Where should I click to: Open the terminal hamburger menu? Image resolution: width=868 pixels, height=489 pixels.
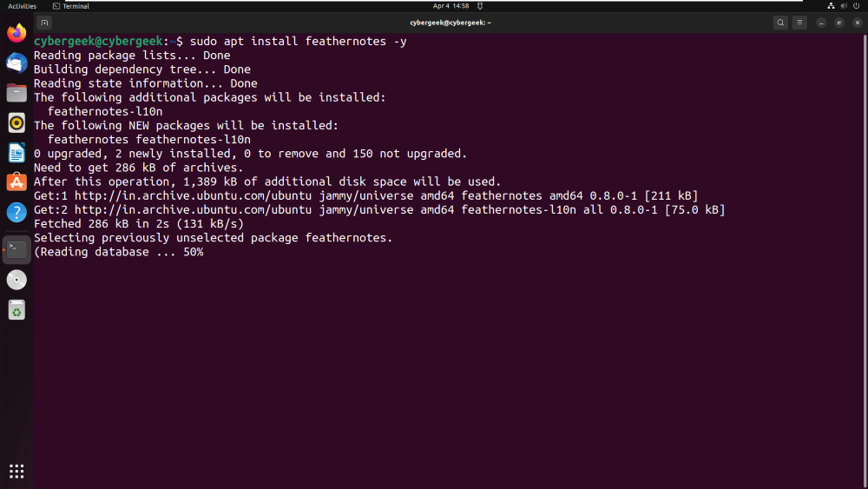point(800,23)
